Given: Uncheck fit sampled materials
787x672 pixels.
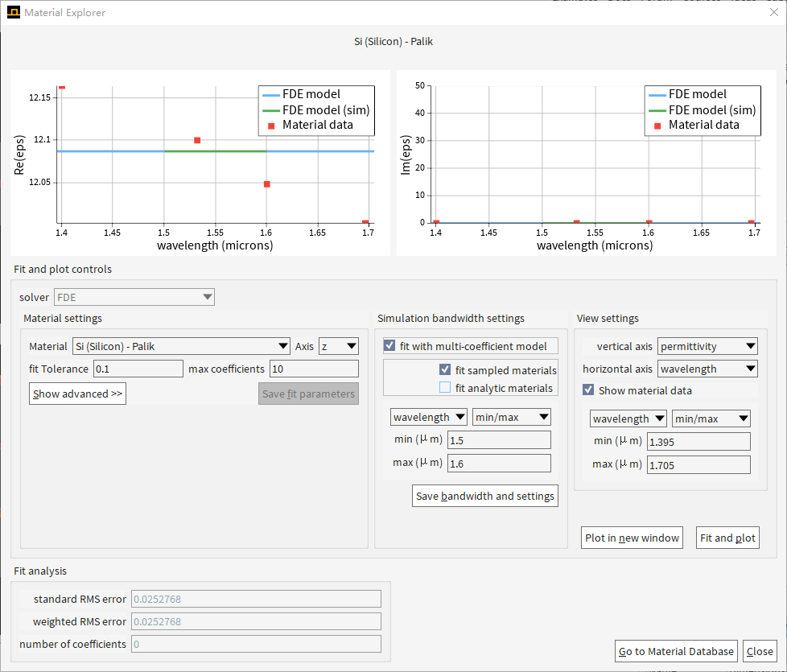Looking at the screenshot, I should click(445, 370).
